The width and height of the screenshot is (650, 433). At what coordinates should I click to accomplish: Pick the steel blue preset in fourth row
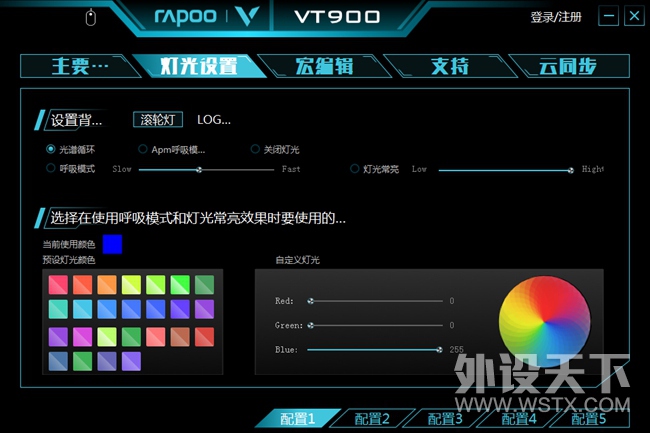click(58, 361)
